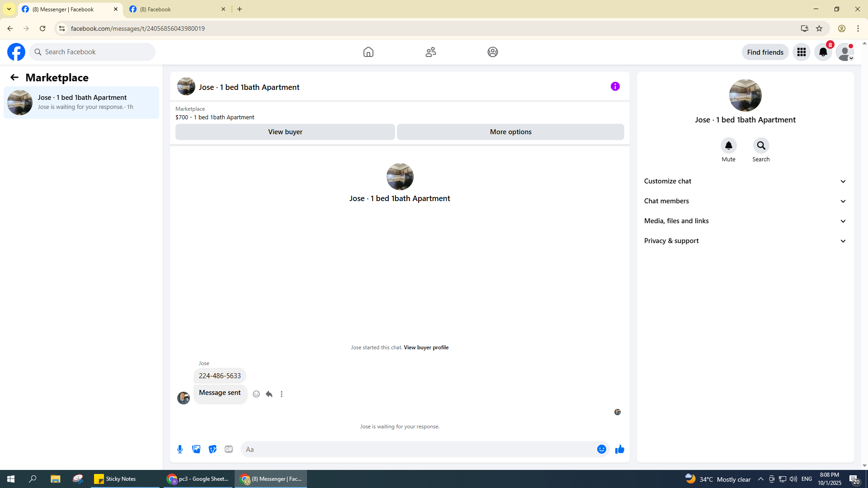This screenshot has height=488, width=868.
Task: Open more options for 'Message sent' message
Action: coord(282,394)
